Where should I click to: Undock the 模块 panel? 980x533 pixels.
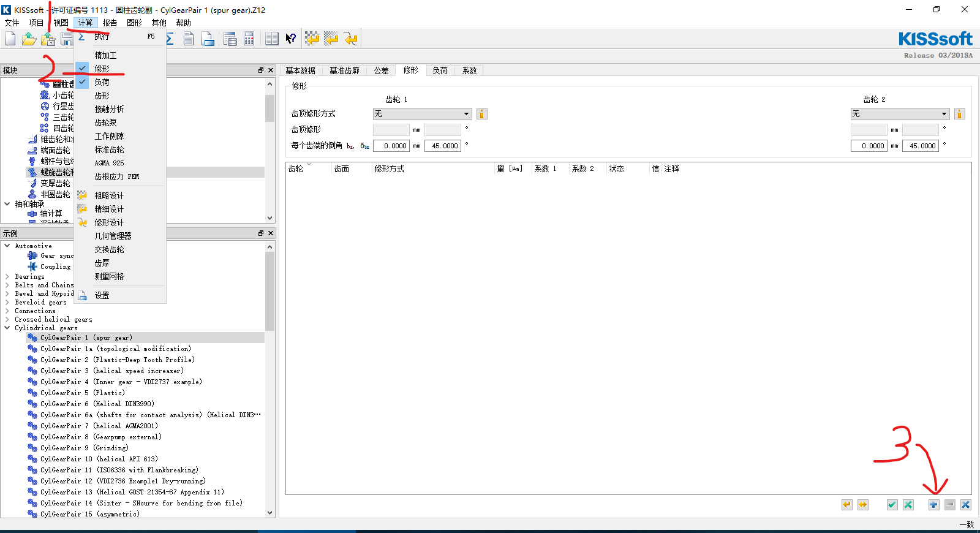click(x=261, y=70)
